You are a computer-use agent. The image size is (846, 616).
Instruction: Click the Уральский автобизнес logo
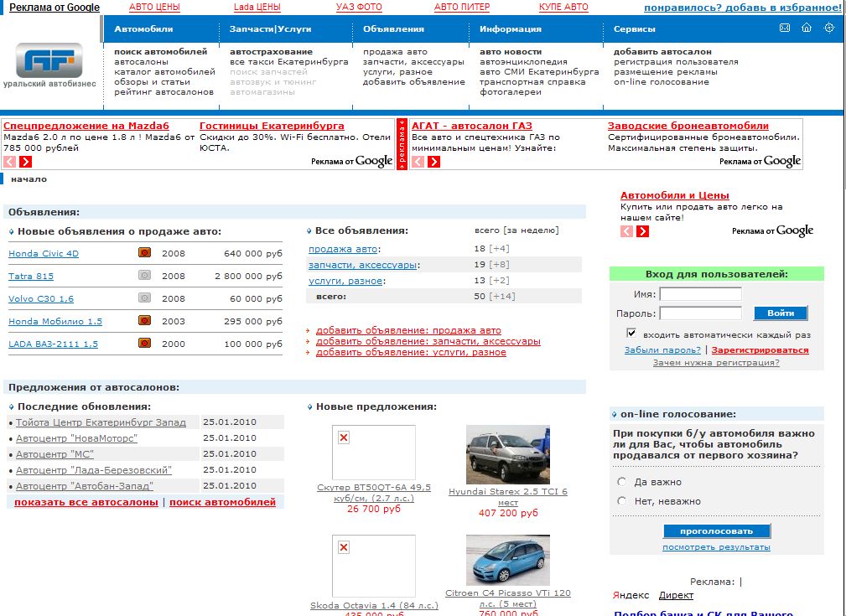[49, 66]
